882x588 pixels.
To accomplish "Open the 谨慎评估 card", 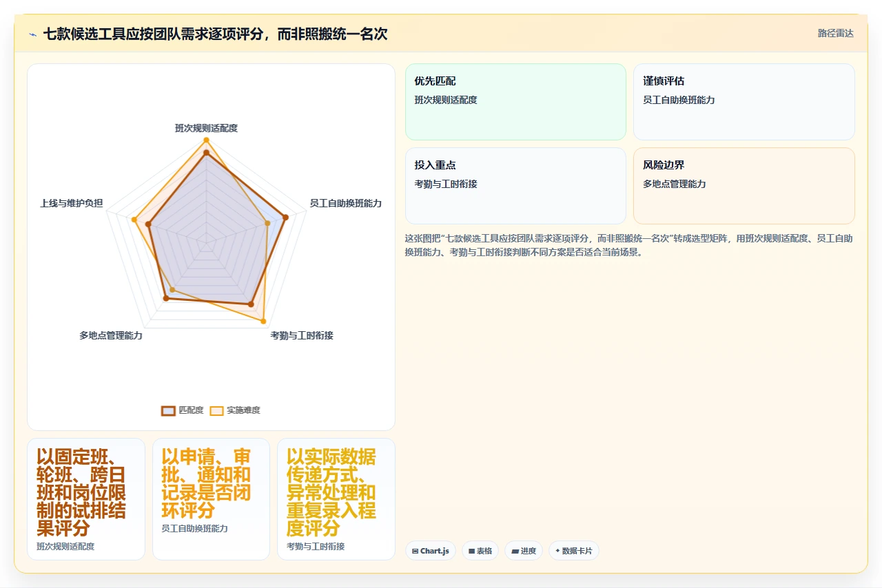I will coord(744,102).
